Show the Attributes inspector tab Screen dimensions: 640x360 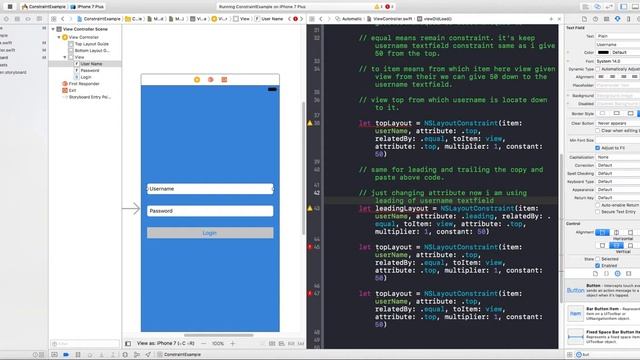(x=618, y=19)
